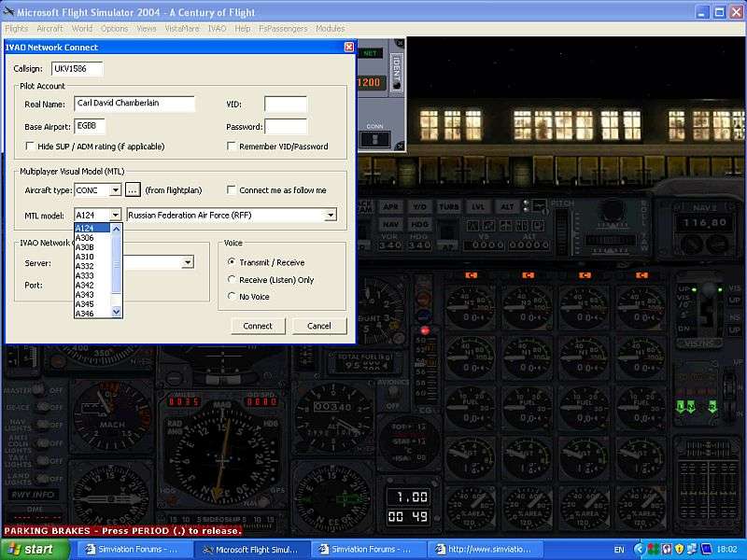The width and height of the screenshot is (747, 560).
Task: Click the IVAO dialog close icon
Action: tap(349, 47)
